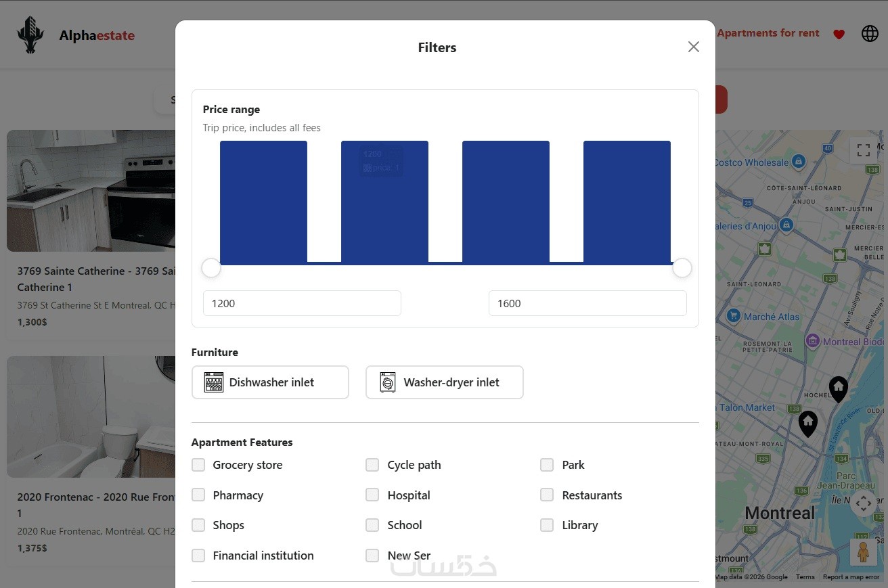Select the Dishwasher inlet furniture option
888x588 pixels.
coord(270,382)
